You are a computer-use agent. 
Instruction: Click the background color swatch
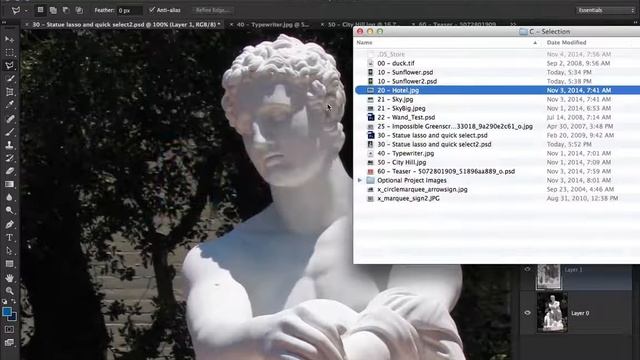(x=13, y=317)
